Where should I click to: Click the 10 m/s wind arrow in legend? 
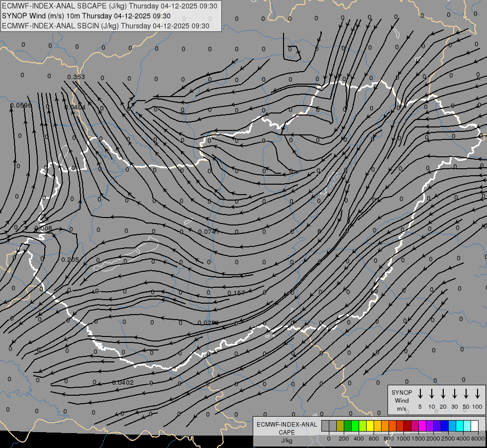(x=431, y=394)
